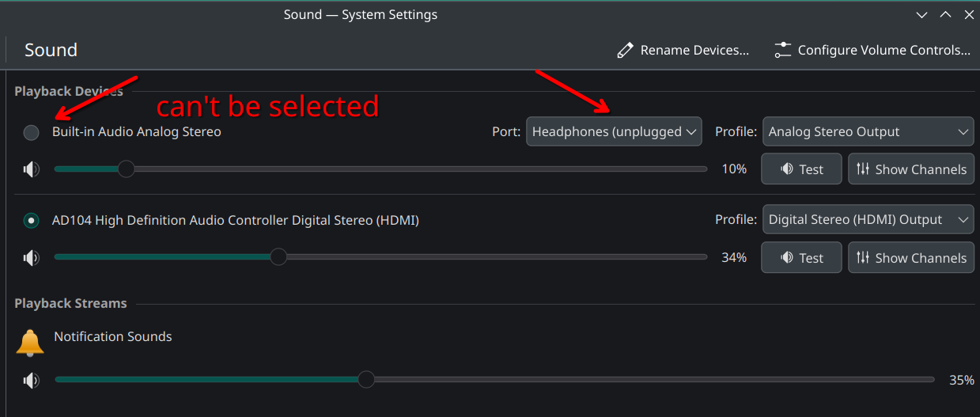
Task: Open the Headphones (unplugged) port dropdown
Action: (x=614, y=132)
